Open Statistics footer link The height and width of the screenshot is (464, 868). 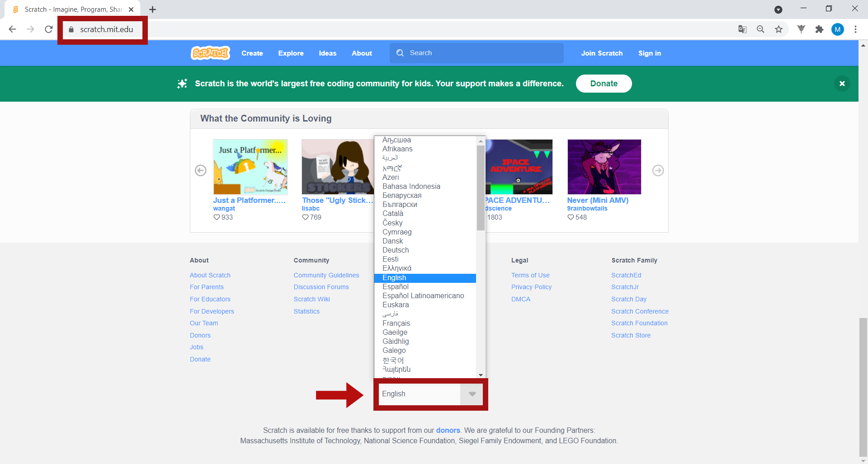click(307, 311)
